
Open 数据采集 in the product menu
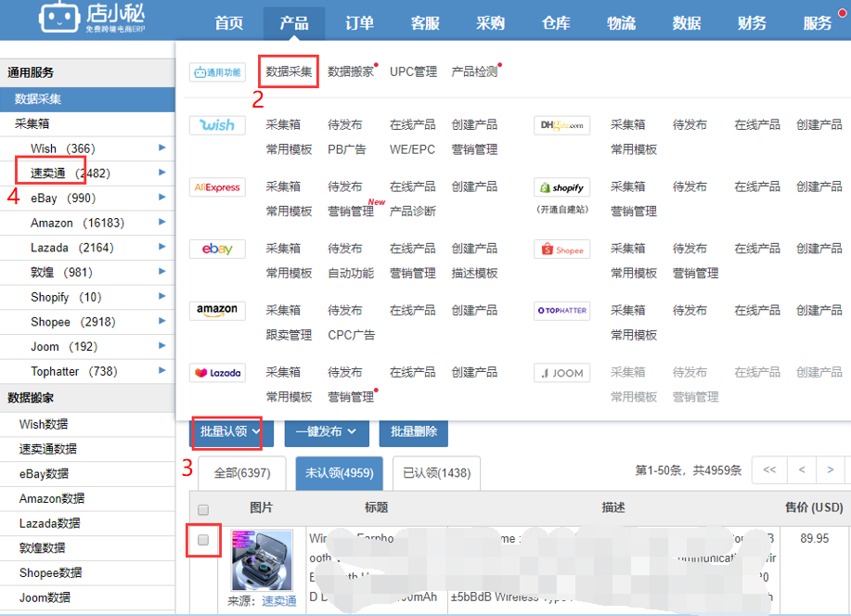point(289,71)
